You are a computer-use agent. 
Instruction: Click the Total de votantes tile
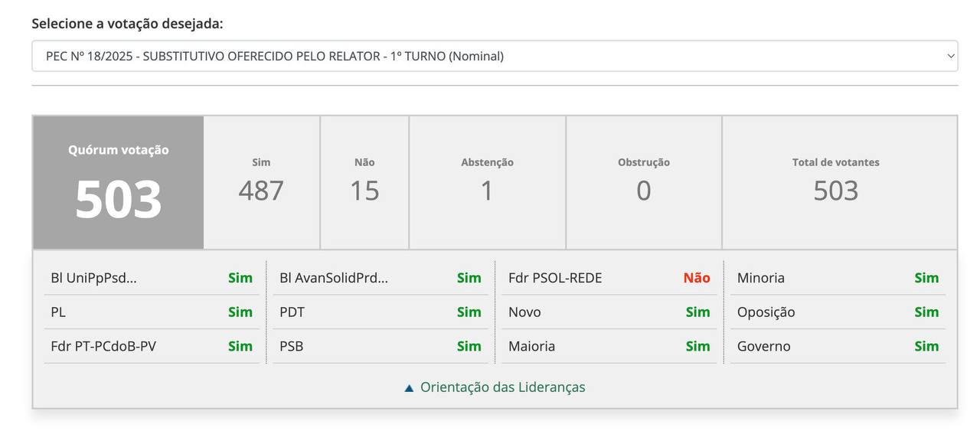pos(835,183)
